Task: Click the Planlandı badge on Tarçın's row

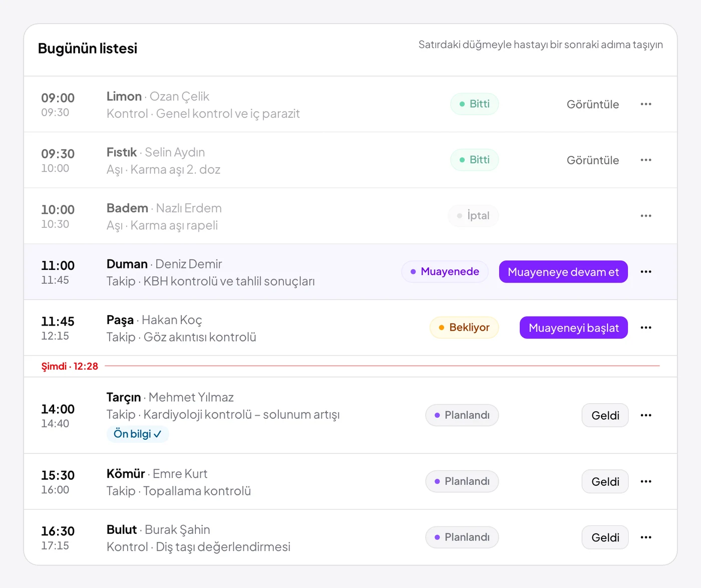Action: click(462, 415)
